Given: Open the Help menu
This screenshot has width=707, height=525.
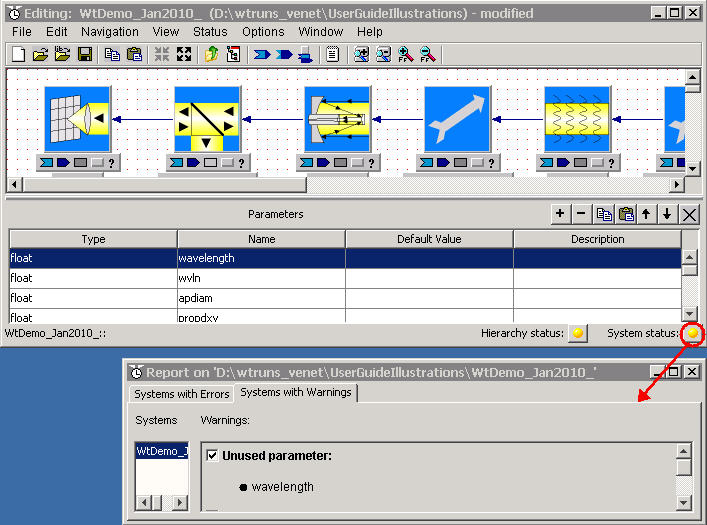Looking at the screenshot, I should (370, 32).
